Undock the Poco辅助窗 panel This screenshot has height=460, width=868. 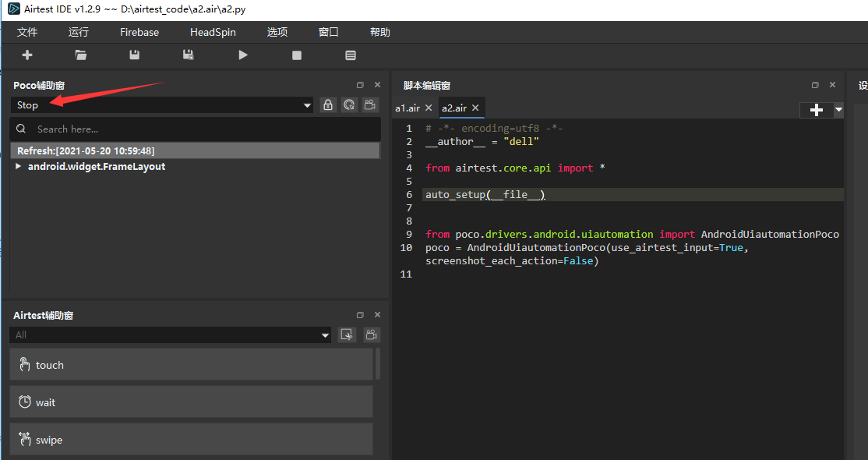[x=361, y=85]
